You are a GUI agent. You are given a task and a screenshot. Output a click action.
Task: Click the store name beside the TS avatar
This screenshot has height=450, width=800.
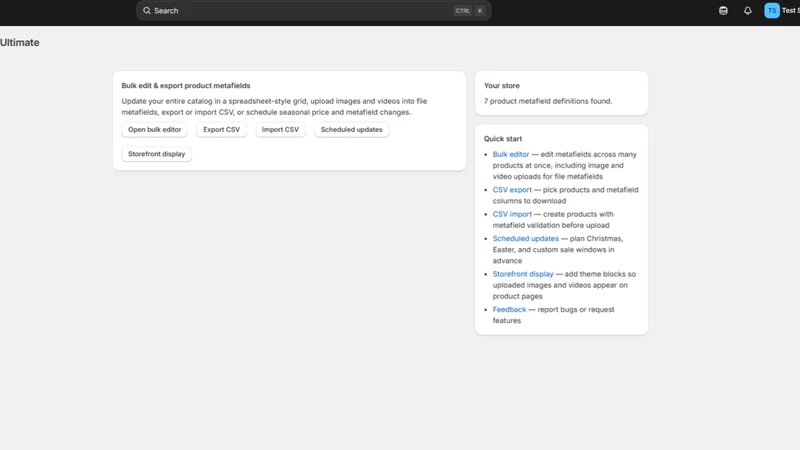point(791,11)
